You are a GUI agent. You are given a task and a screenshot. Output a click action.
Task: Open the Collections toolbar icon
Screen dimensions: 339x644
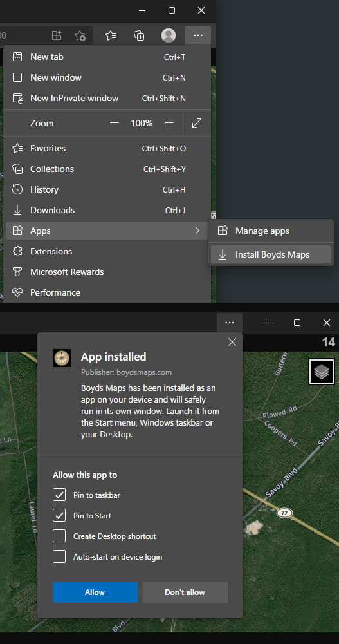140,35
